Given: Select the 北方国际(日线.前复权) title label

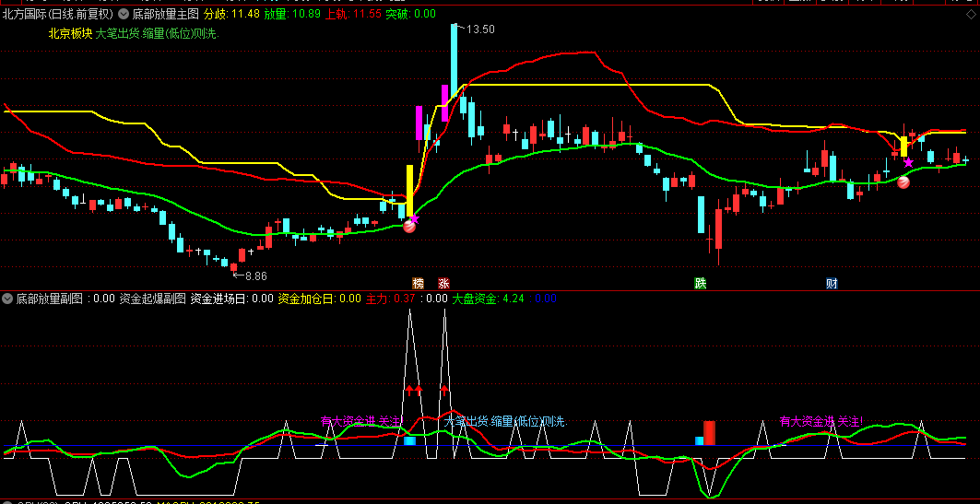Looking at the screenshot, I should [57, 14].
